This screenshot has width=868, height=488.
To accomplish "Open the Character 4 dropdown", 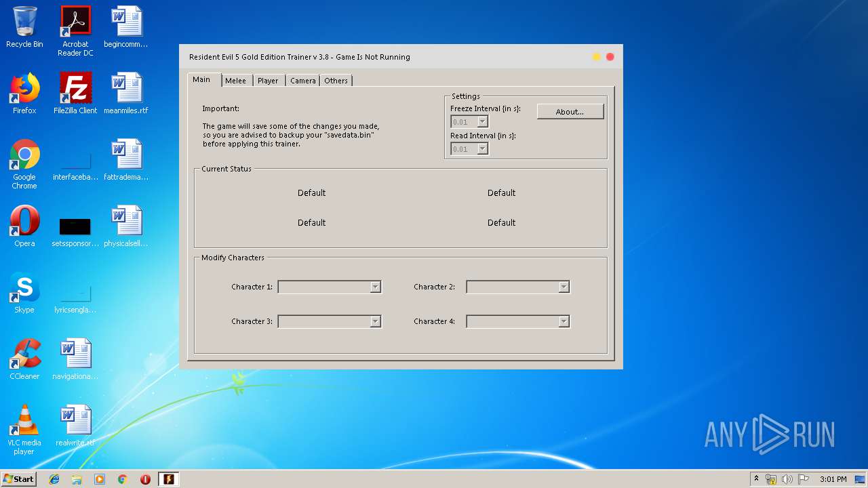I will [x=518, y=321].
